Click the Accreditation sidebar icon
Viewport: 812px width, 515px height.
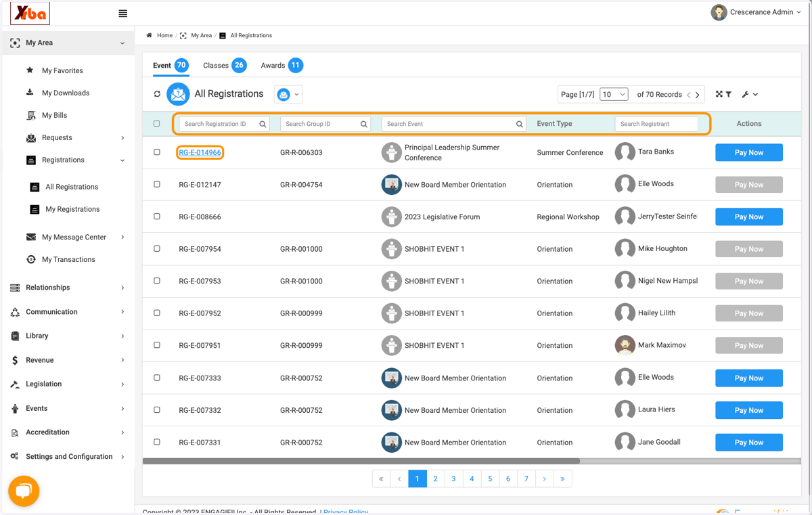15,432
